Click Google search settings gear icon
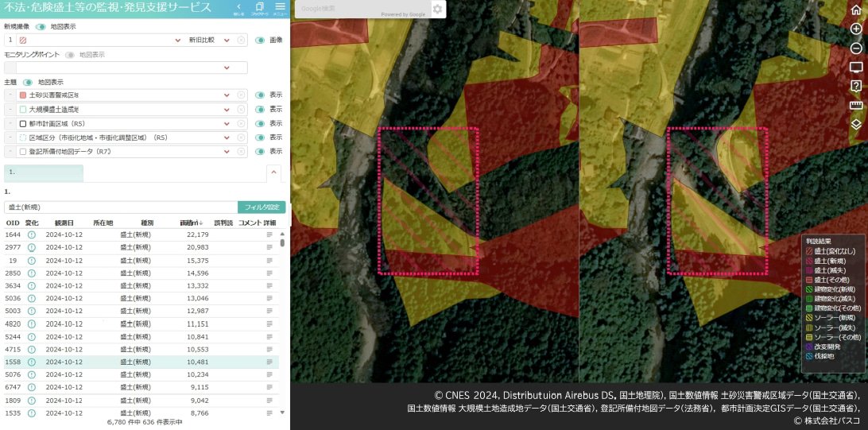The image size is (868, 430). pos(437,9)
